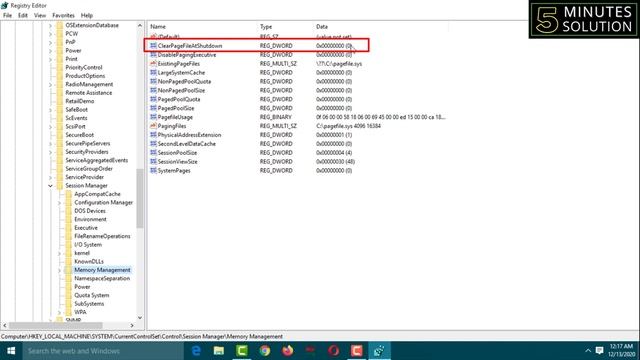This screenshot has height=360, width=640.
Task: Open Microsoft Edge from the taskbar
Action: coord(196,351)
